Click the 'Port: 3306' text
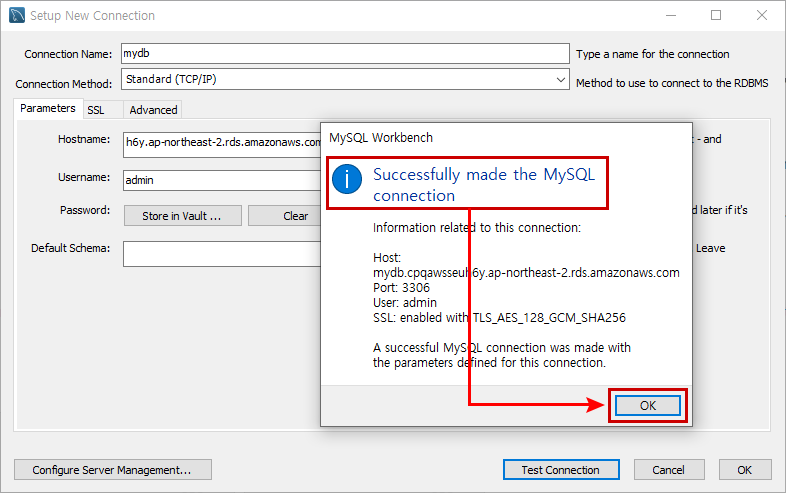This screenshot has height=493, width=786. [402, 288]
